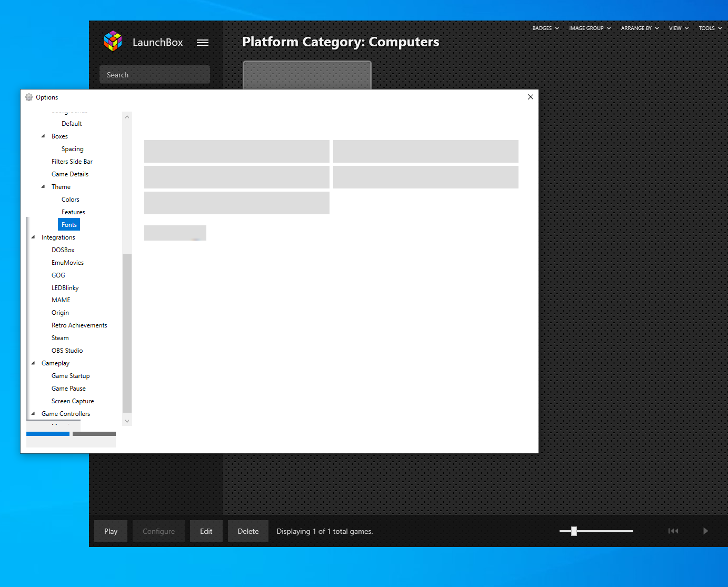
Task: Click the LaunchBox colorful cube logo
Action: pyautogui.click(x=113, y=41)
